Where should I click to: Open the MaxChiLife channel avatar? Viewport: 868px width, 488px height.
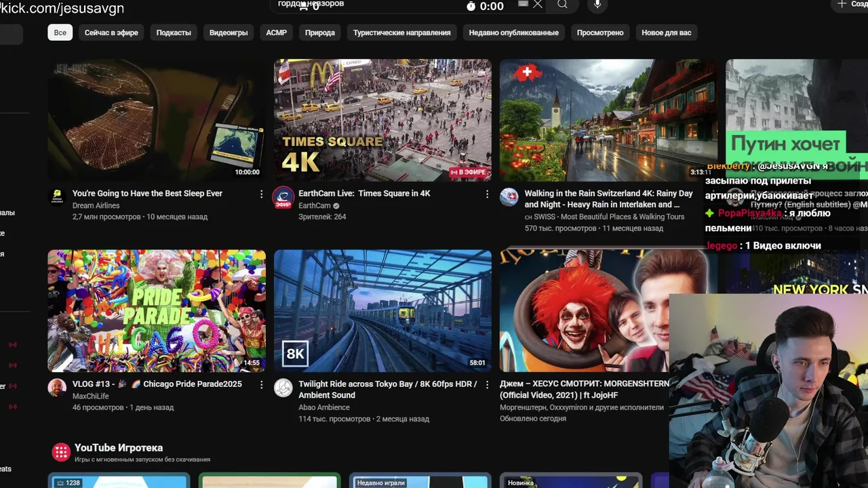click(x=57, y=388)
